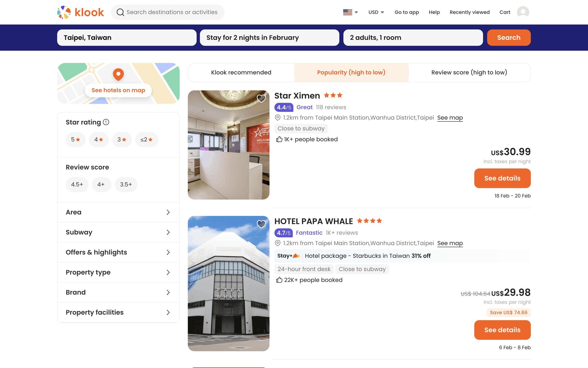Click Hotel package Starbucks 31% off banner
The width and height of the screenshot is (588, 368).
click(402, 256)
